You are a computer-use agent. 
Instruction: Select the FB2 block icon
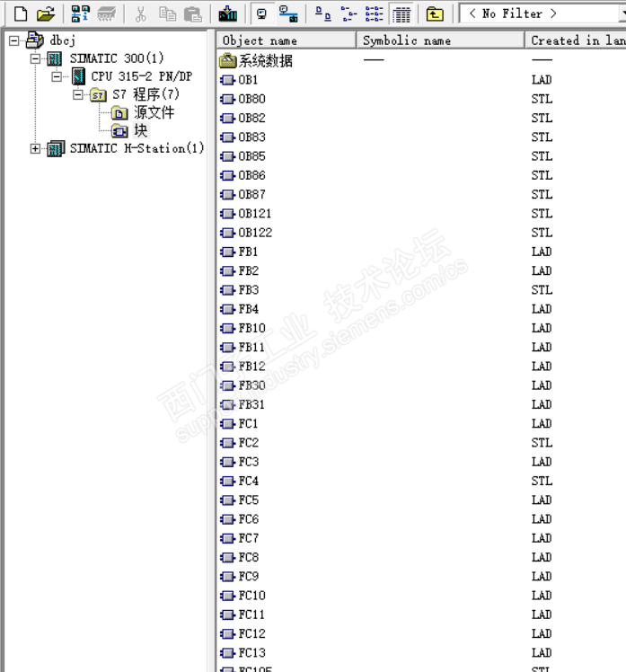click(x=227, y=271)
